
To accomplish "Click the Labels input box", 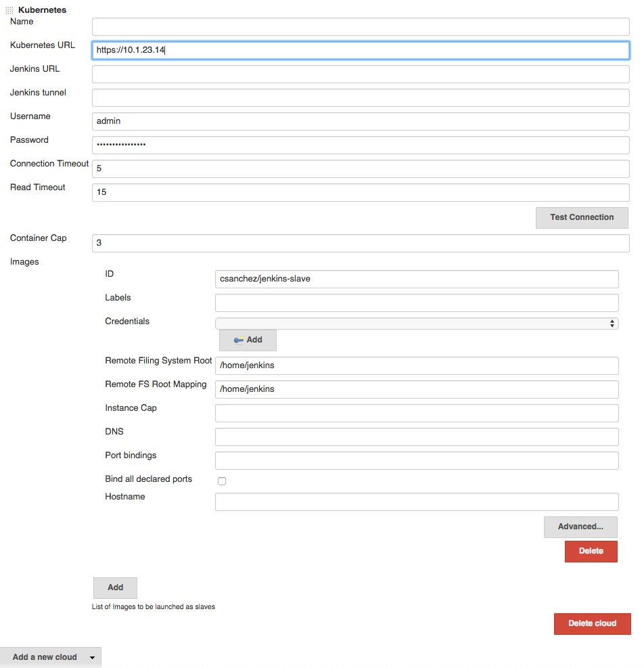I will pos(416,303).
